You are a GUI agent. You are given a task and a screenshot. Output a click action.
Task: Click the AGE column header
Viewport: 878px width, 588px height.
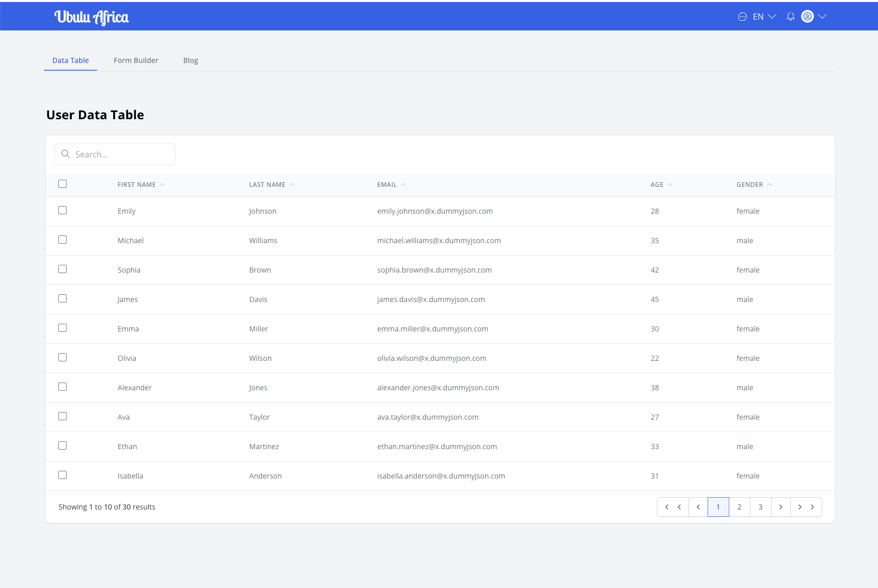click(657, 185)
